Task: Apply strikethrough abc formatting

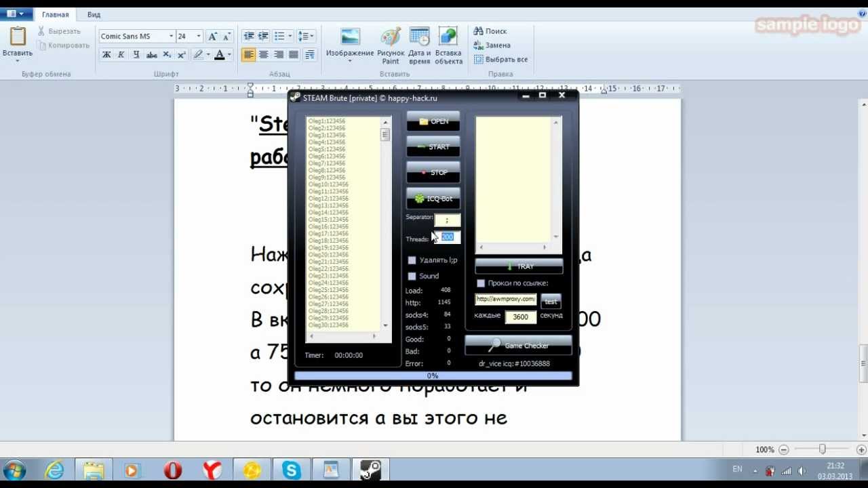Action: click(152, 55)
